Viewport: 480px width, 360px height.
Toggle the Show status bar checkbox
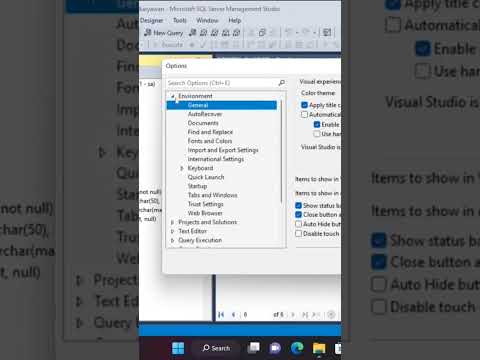tap(298, 205)
